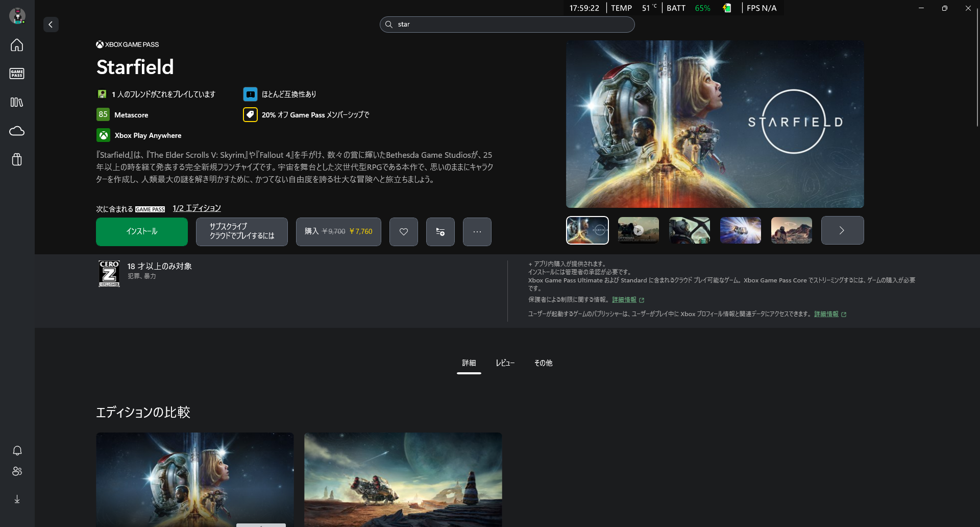Open the Store bag icon
The height and width of the screenshot is (527, 980).
tap(17, 160)
